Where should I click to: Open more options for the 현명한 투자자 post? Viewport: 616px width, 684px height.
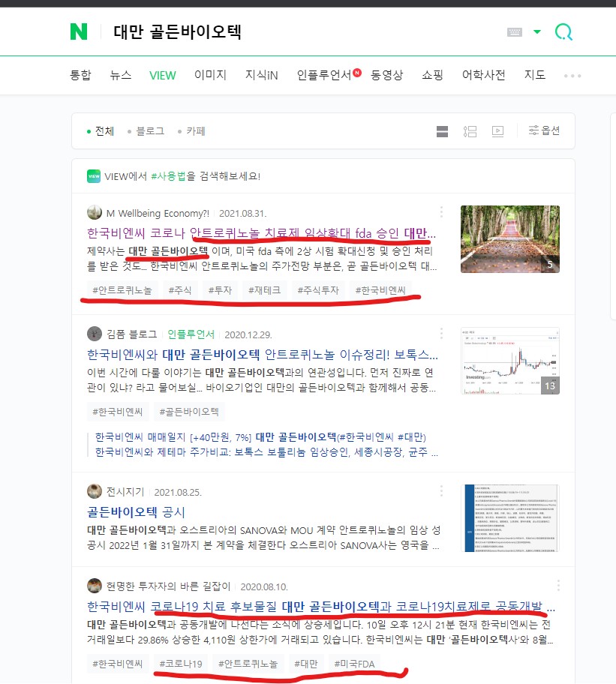point(558,585)
